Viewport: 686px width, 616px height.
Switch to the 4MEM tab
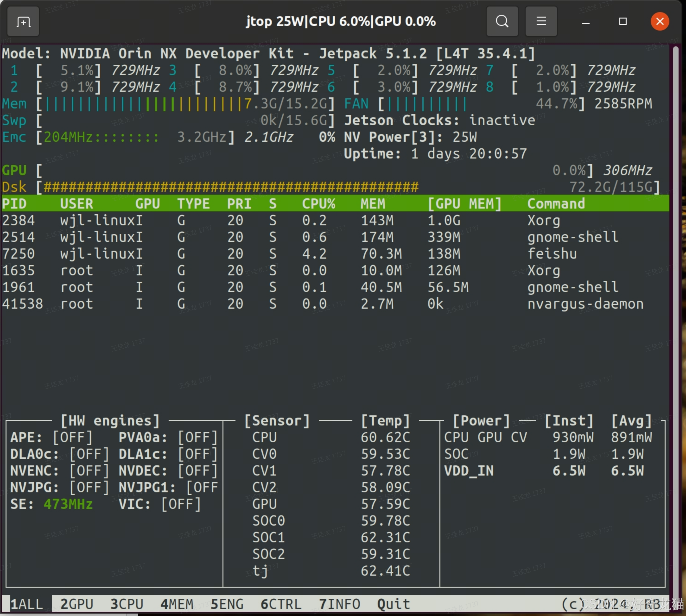[x=177, y=604]
